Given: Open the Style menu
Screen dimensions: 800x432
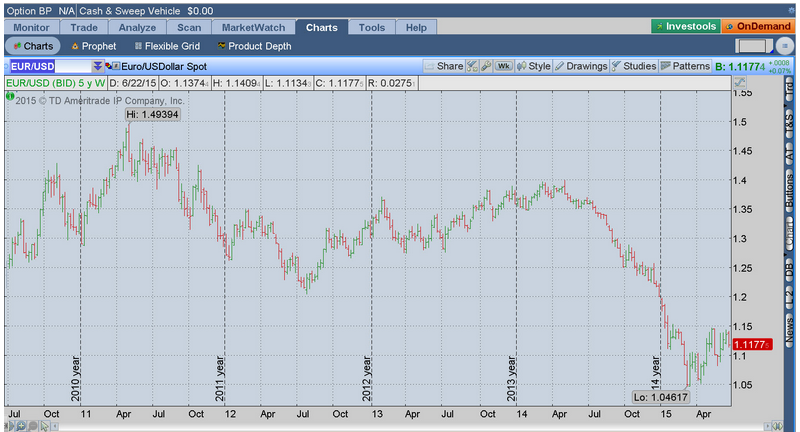Looking at the screenshot, I should (534, 66).
